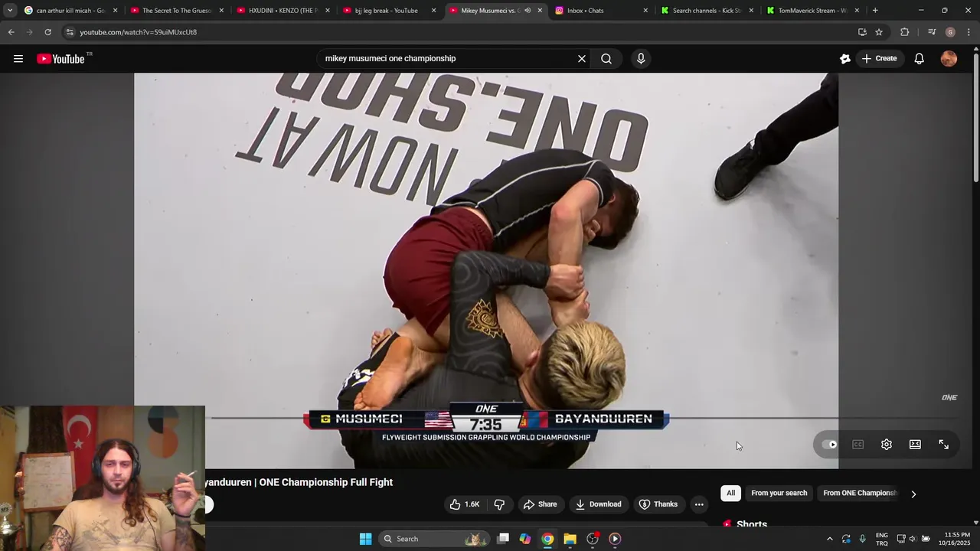The image size is (980, 551).
Task: Open Chrome three-dot menu
Action: (x=969, y=32)
